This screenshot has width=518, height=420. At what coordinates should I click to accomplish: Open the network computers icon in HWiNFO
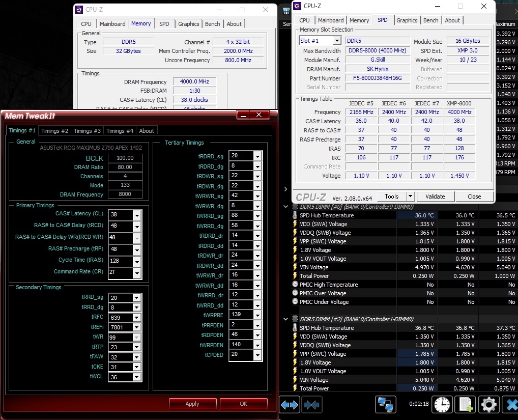pyautogui.click(x=386, y=405)
